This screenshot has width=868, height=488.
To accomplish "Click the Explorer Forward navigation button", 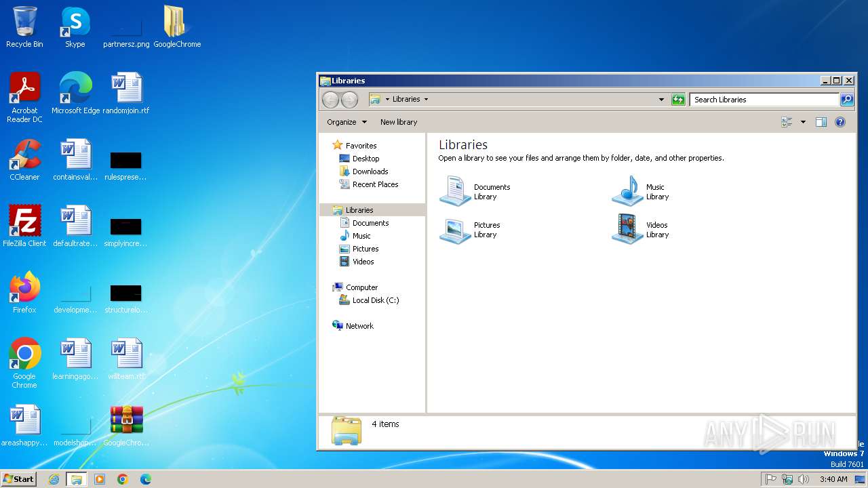I will [349, 100].
